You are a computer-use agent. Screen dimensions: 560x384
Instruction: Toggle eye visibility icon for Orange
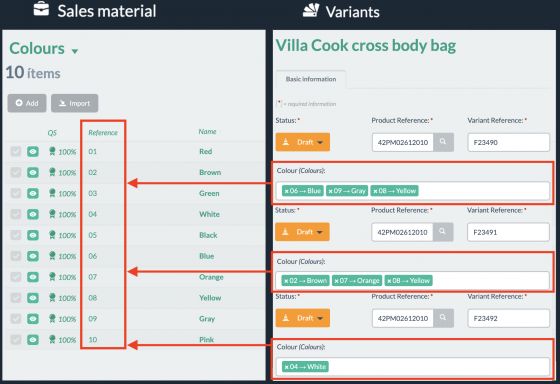(33, 277)
